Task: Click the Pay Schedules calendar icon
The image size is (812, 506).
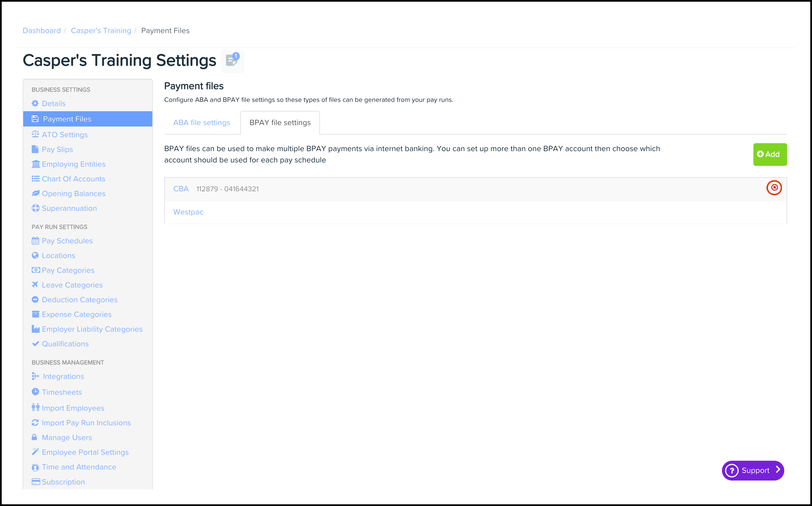Action: tap(35, 241)
